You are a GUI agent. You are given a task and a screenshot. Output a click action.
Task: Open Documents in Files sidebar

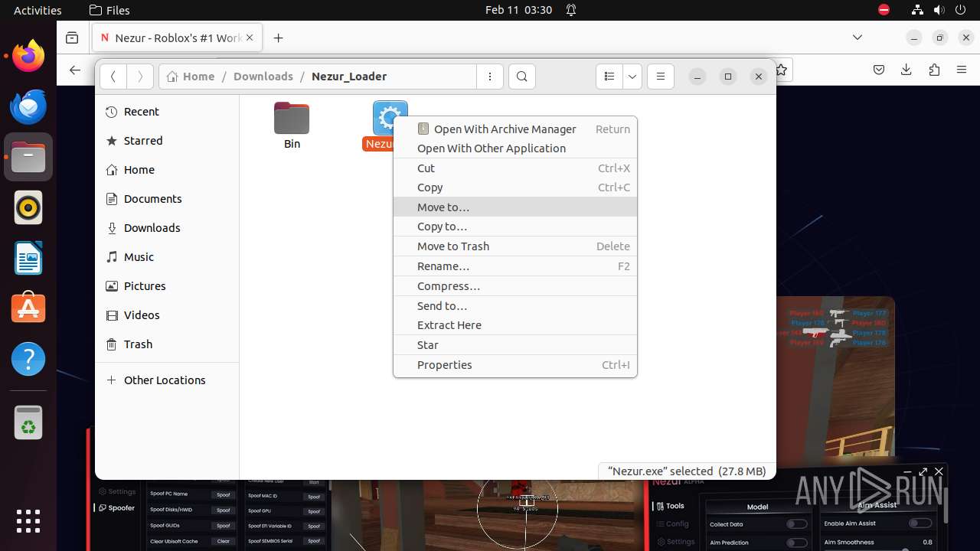[167, 199]
